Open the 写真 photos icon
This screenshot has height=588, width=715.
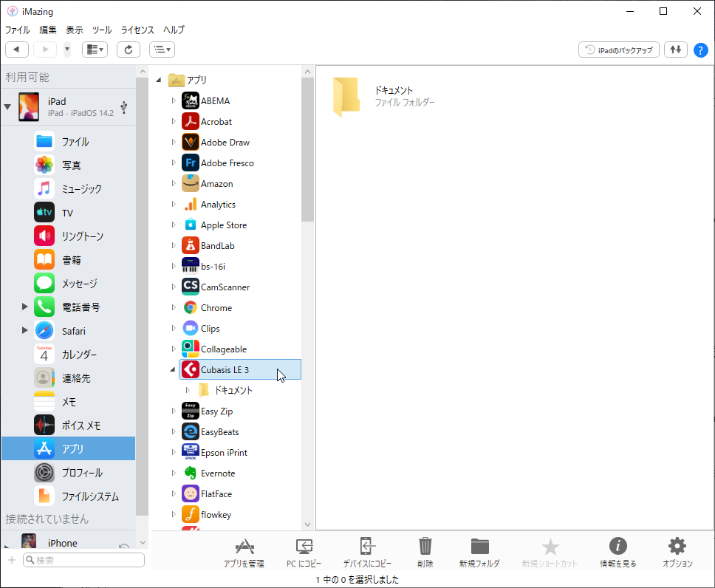pos(44,165)
